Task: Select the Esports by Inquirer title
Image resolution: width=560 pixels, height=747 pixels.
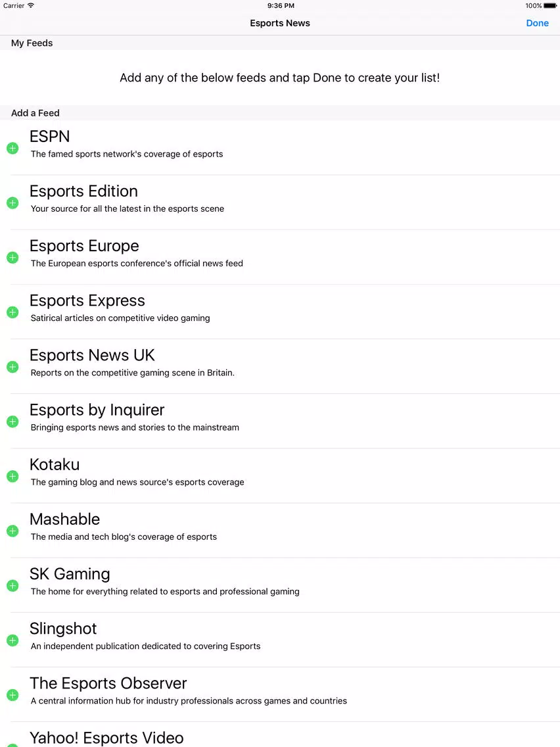Action: pos(97,410)
